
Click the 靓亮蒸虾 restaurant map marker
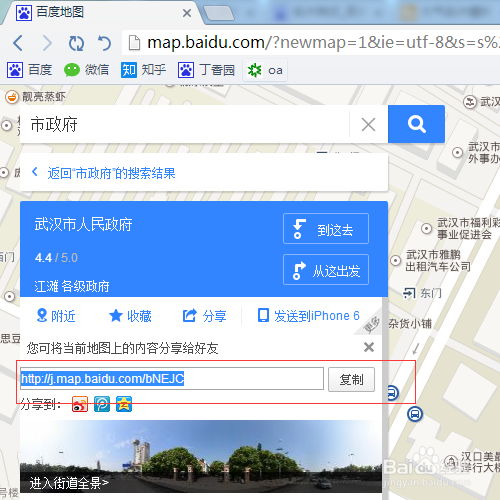pos(12,97)
